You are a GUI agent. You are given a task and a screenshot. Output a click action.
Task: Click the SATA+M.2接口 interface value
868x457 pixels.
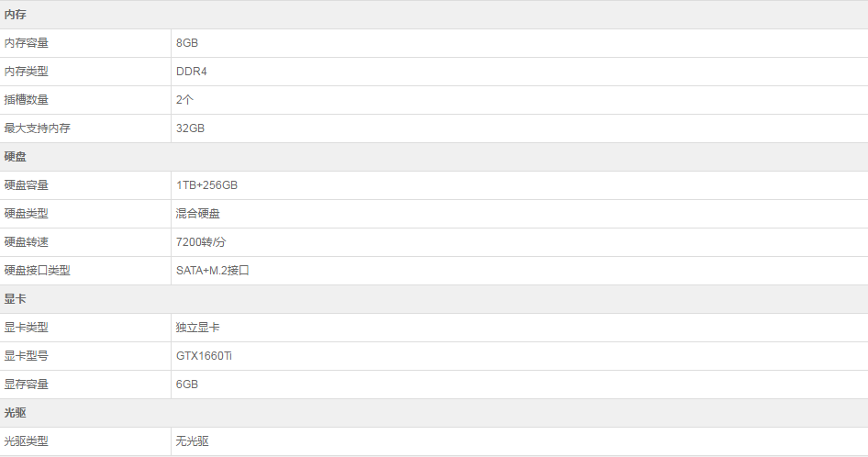(213, 271)
